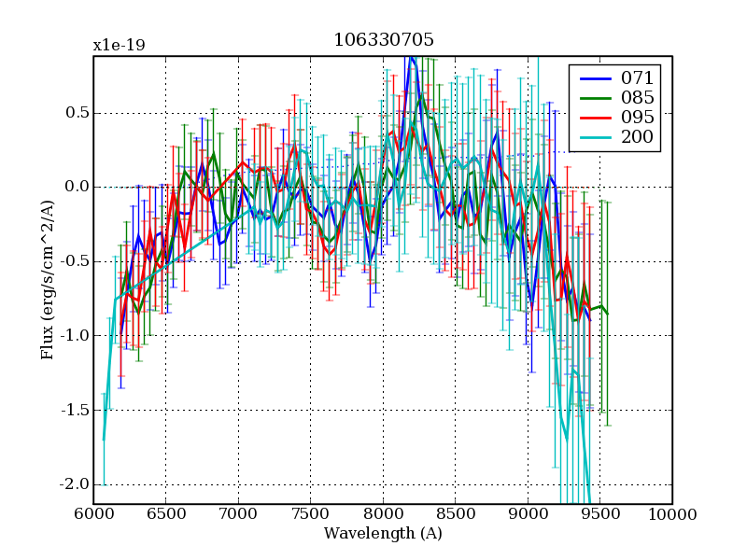747x560 pixels.
Task: Click the plot title 106330705
Action: point(383,40)
